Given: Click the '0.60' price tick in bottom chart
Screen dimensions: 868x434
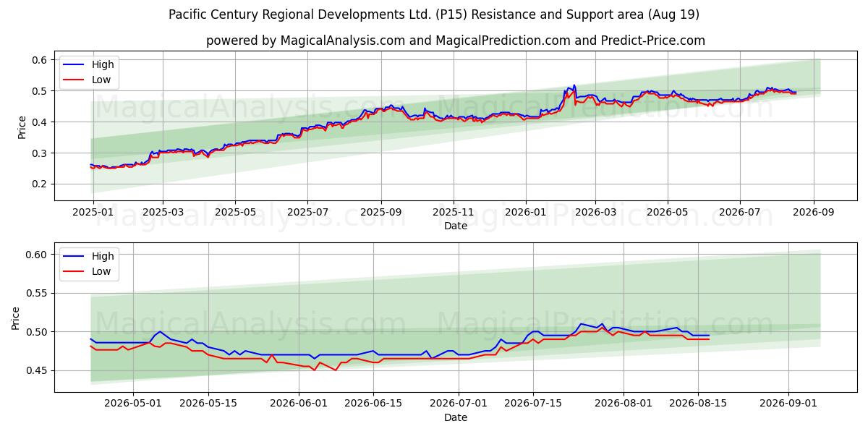Looking at the screenshot, I should point(37,255).
